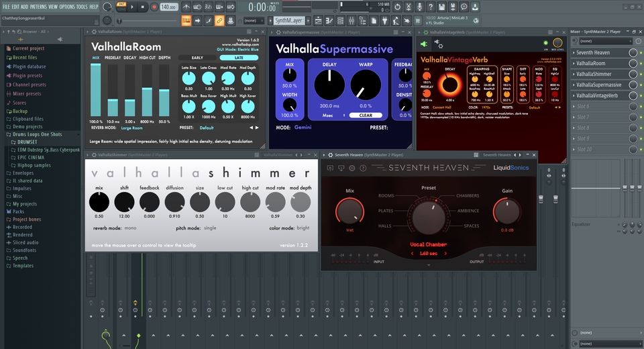
Task: Click the microphone audio recording icon
Action: click(419, 7)
